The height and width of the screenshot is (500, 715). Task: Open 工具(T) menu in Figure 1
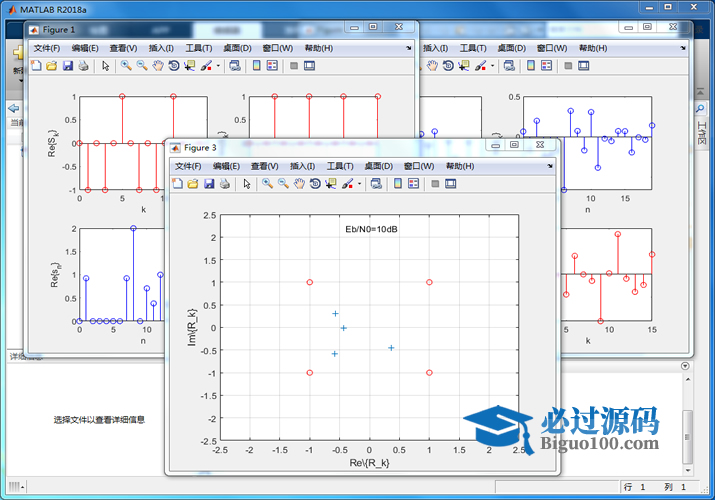[198, 48]
